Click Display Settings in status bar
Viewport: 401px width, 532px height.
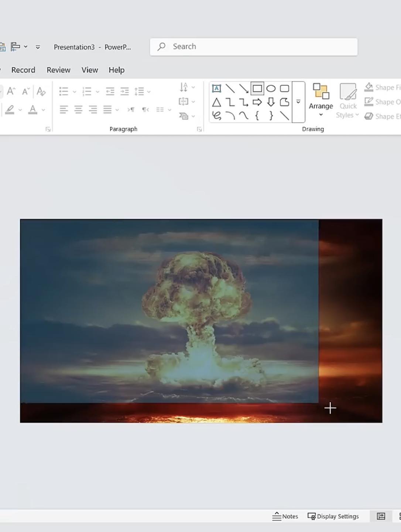(x=333, y=516)
